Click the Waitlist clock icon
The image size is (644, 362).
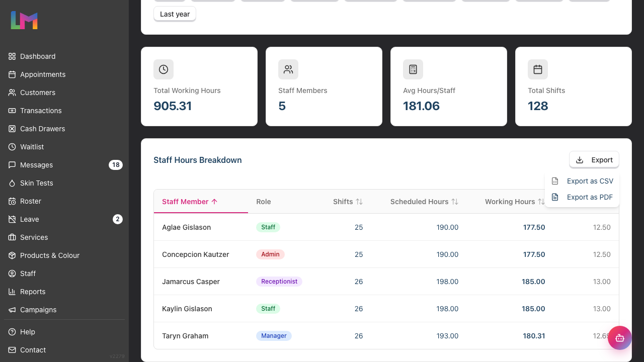tap(12, 147)
